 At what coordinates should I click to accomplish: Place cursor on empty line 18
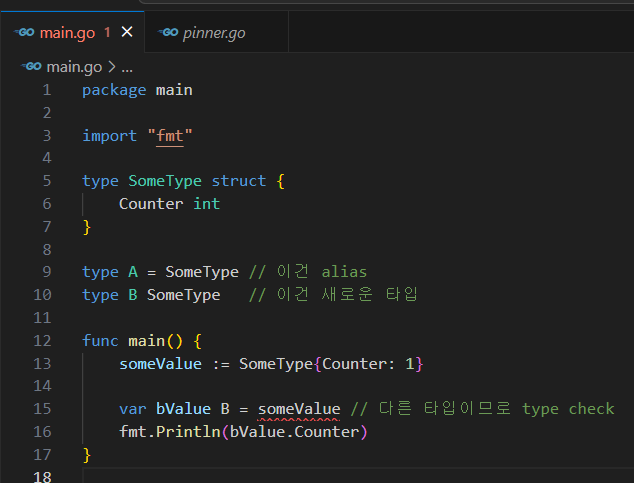click(300, 476)
